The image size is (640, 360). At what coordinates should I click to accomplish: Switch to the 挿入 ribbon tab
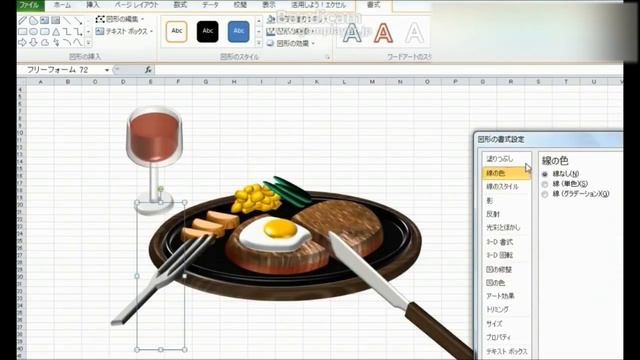pyautogui.click(x=93, y=5)
